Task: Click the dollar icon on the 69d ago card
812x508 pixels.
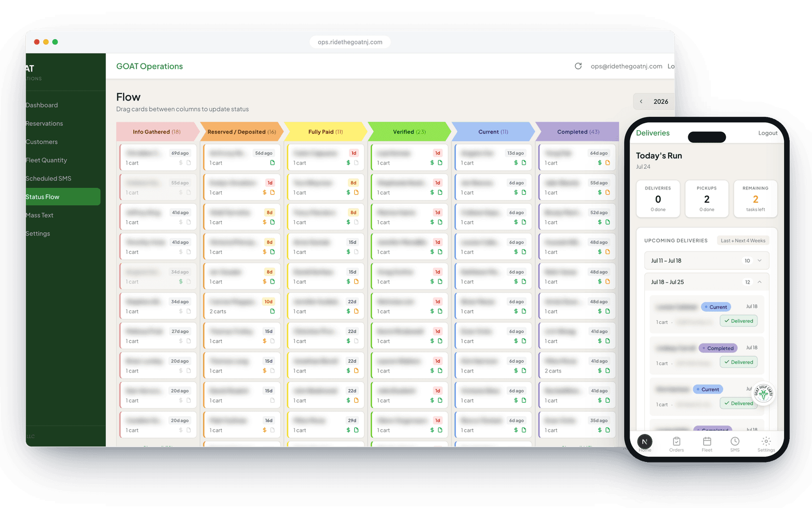Action: point(181,163)
